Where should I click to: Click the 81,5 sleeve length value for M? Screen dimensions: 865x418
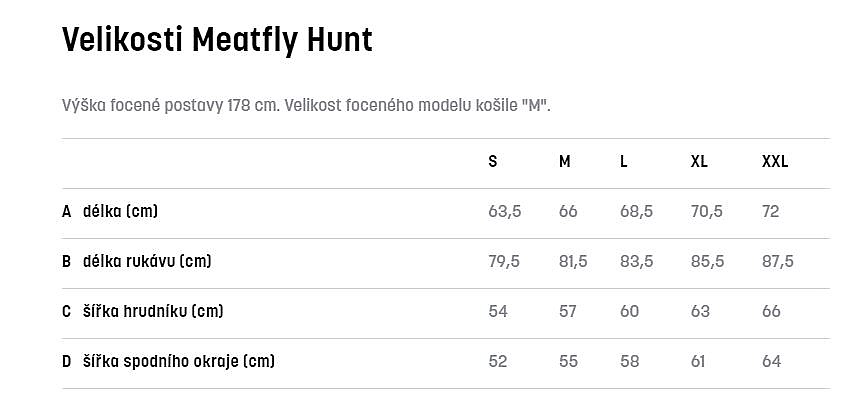[x=573, y=262]
